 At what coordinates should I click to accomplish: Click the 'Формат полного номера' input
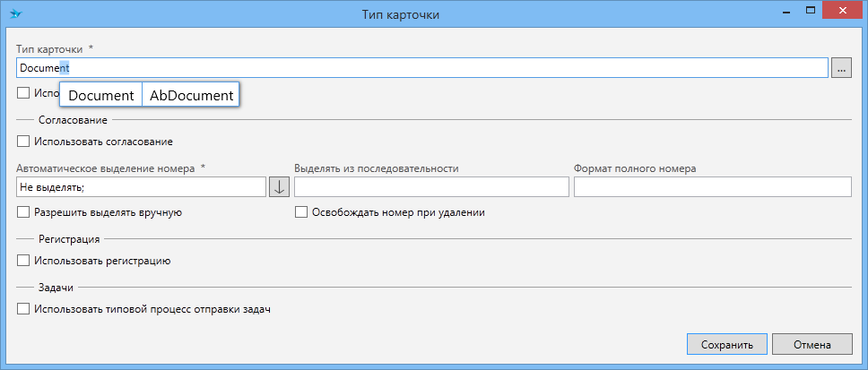point(712,186)
